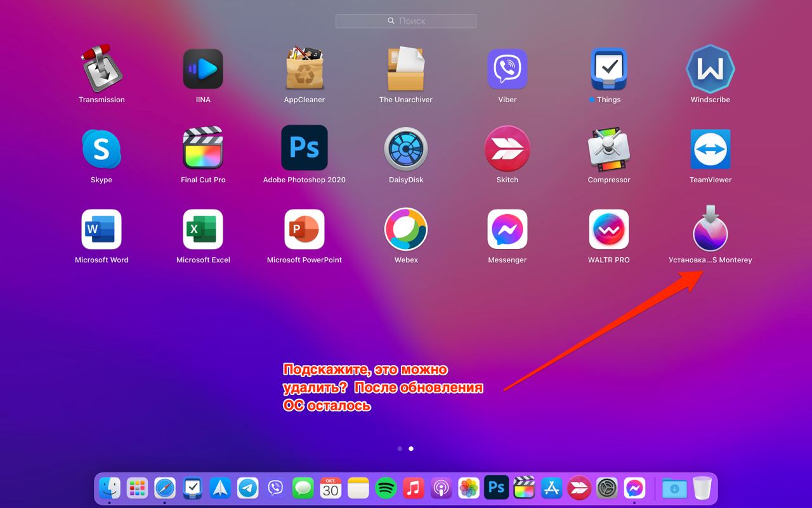Launch Final Cut Pro from Launchpad grid
Viewport: 812px width, 508px height.
click(x=203, y=149)
